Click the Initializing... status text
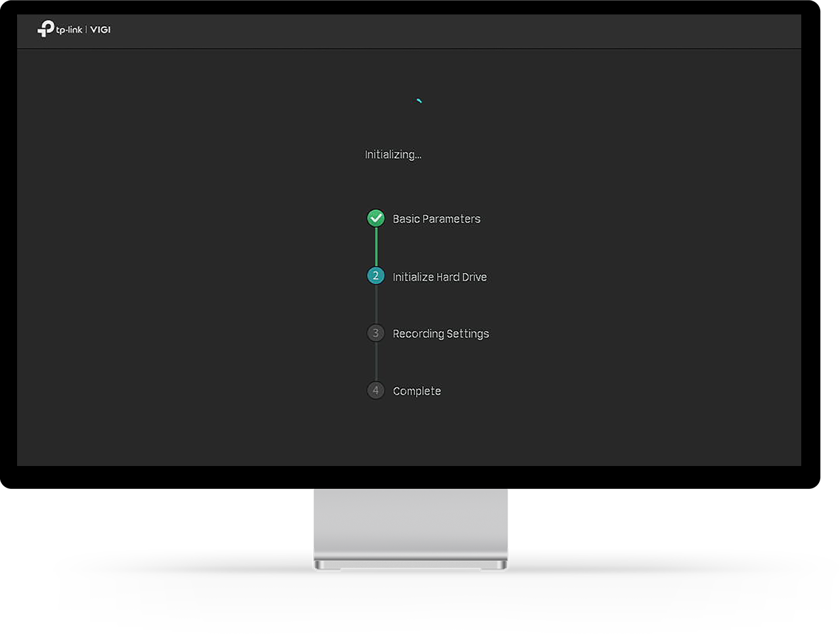This screenshot has height=634, width=840. tap(393, 155)
